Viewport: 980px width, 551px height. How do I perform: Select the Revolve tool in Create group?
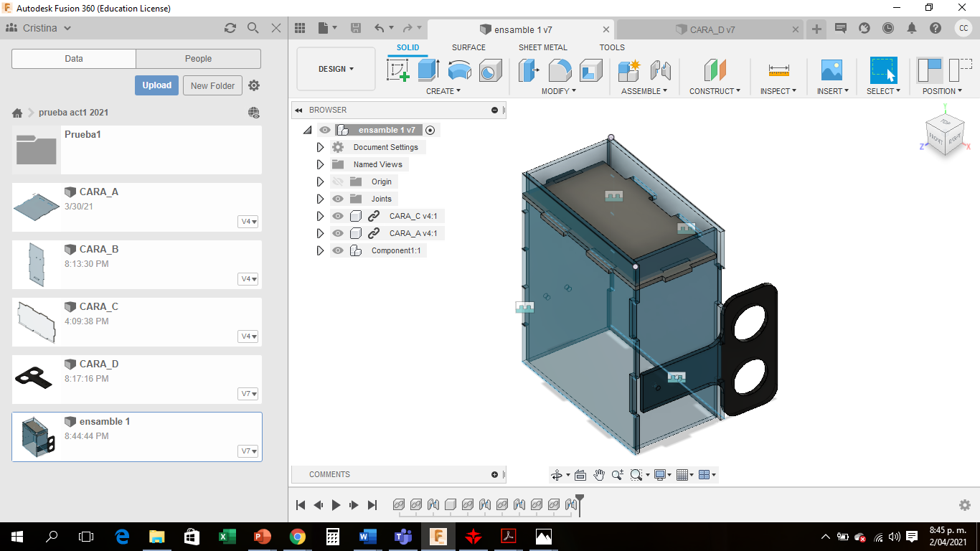(459, 70)
